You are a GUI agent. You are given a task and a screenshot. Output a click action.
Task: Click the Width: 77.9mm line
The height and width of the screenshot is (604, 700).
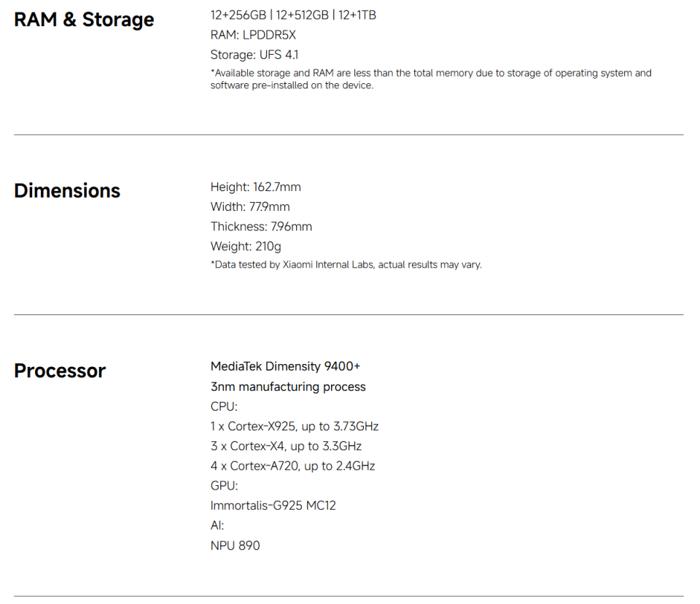coord(250,207)
